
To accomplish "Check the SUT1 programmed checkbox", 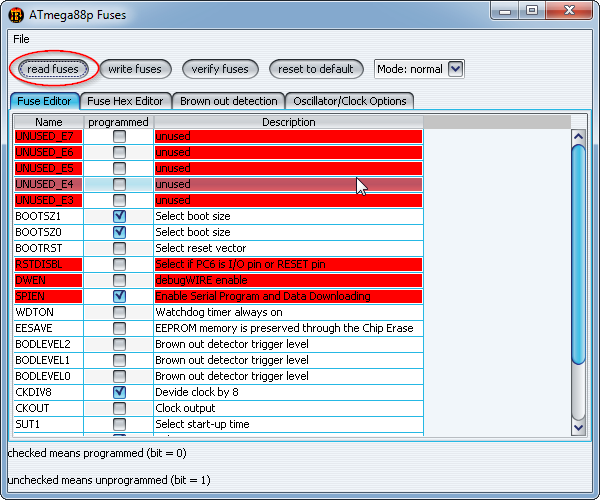I will click(119, 424).
